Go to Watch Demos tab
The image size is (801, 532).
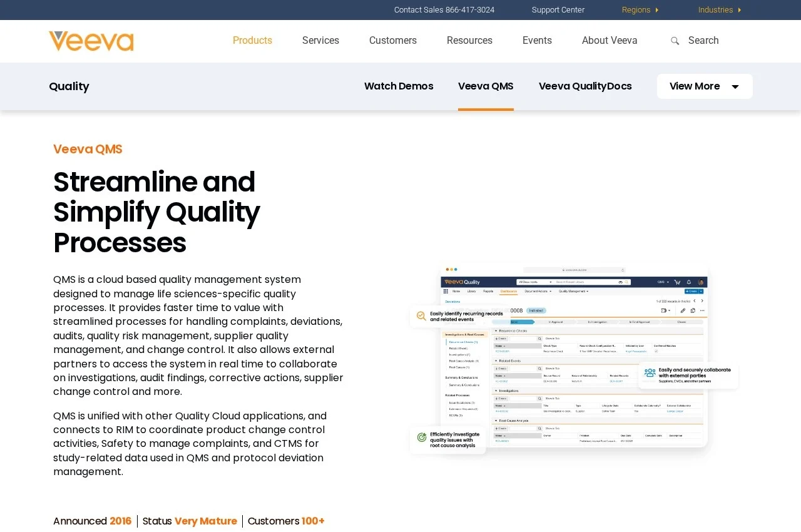(399, 86)
